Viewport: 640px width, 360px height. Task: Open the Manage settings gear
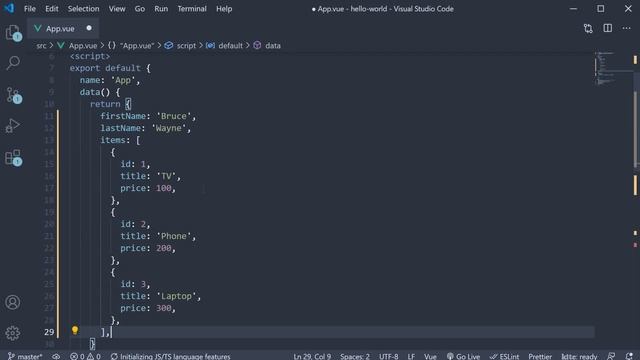click(x=13, y=333)
